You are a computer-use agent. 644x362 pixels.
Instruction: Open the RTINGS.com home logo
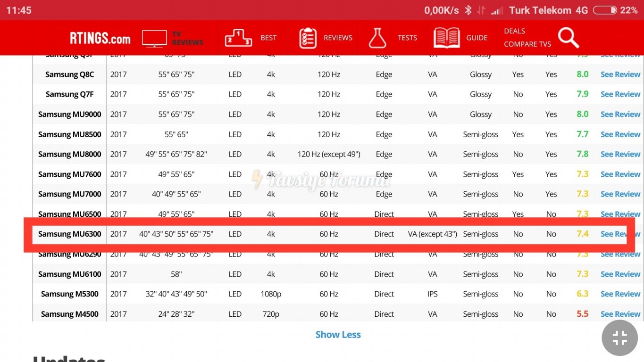(x=100, y=38)
